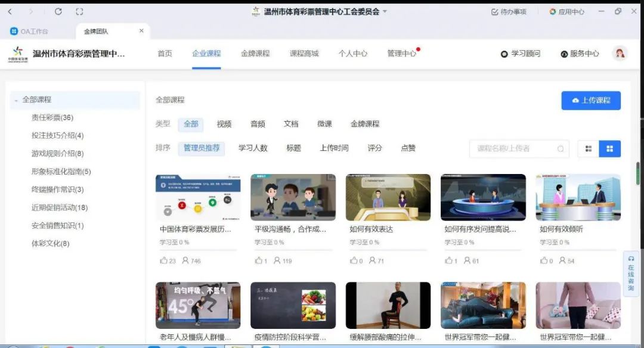
Task: Click the 上传课程 button
Action: pos(590,100)
